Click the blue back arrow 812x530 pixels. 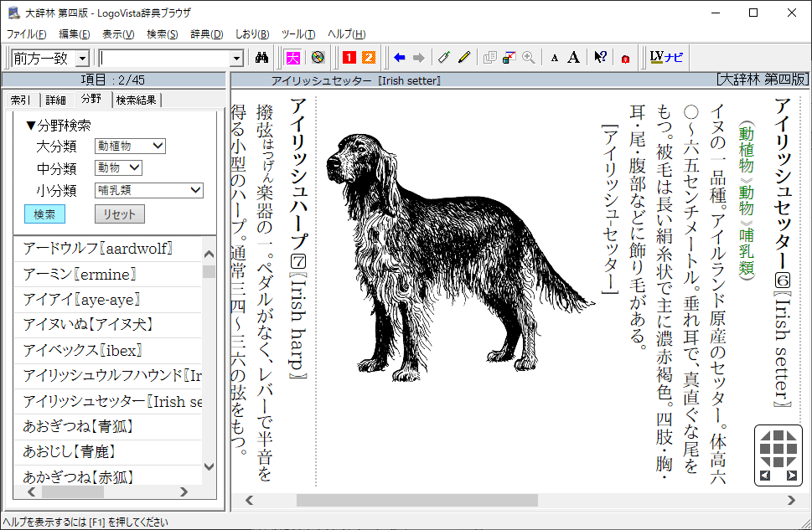(x=399, y=58)
